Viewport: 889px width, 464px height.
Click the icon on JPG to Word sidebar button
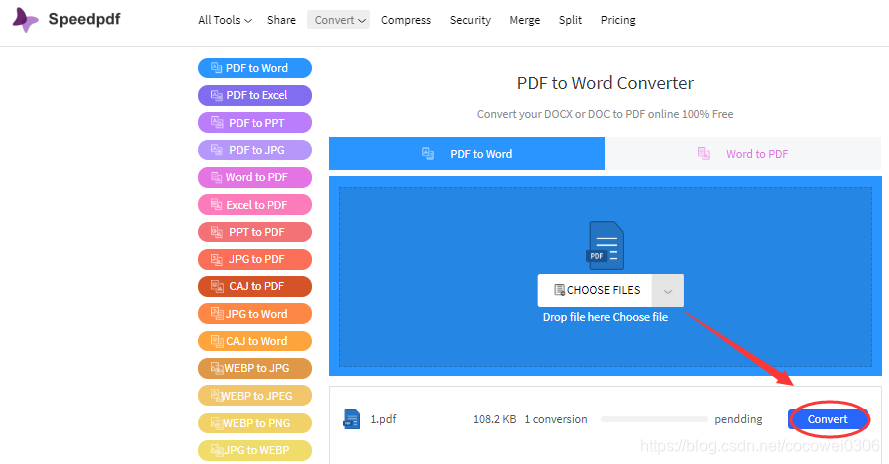coord(217,314)
